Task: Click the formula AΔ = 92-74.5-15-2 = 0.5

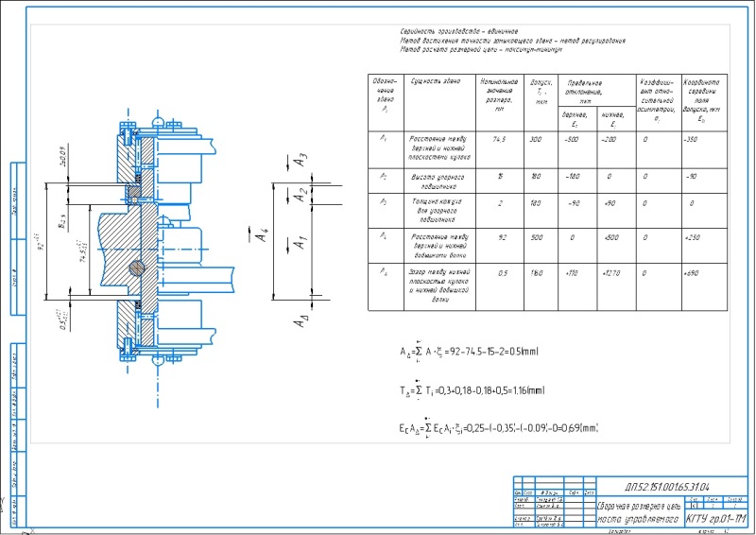Action: click(469, 353)
